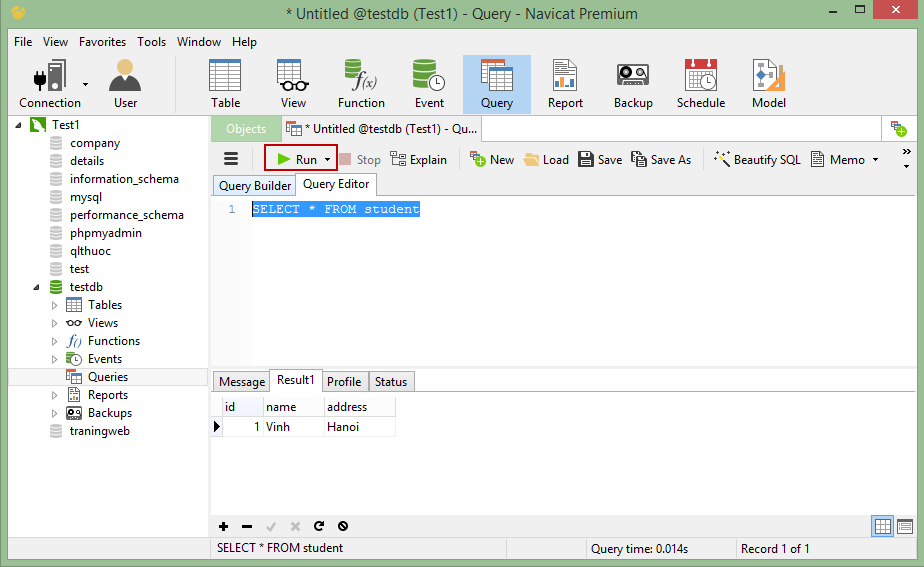Open the Schedule toolbar icon
This screenshot has width=924, height=567.
click(701, 84)
